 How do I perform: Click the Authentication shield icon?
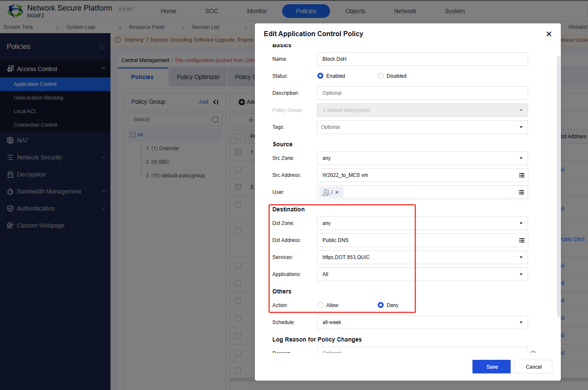click(x=10, y=208)
